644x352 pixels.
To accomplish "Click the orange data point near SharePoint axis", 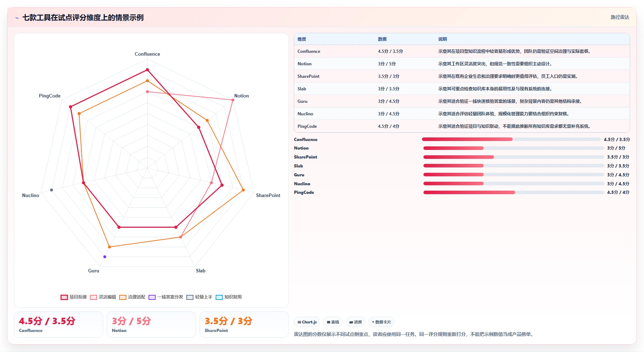I will click(243, 190).
